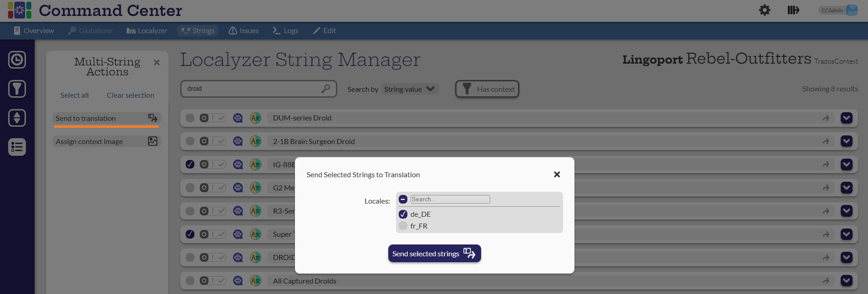868x294 pixels.
Task: Click the sort arrows sidebar icon
Action: click(x=17, y=118)
